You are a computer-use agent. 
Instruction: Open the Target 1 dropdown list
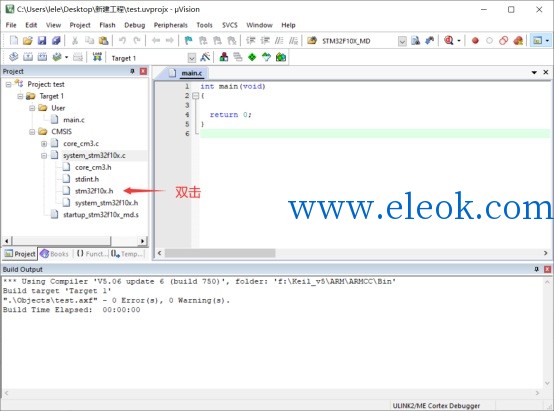(x=191, y=58)
